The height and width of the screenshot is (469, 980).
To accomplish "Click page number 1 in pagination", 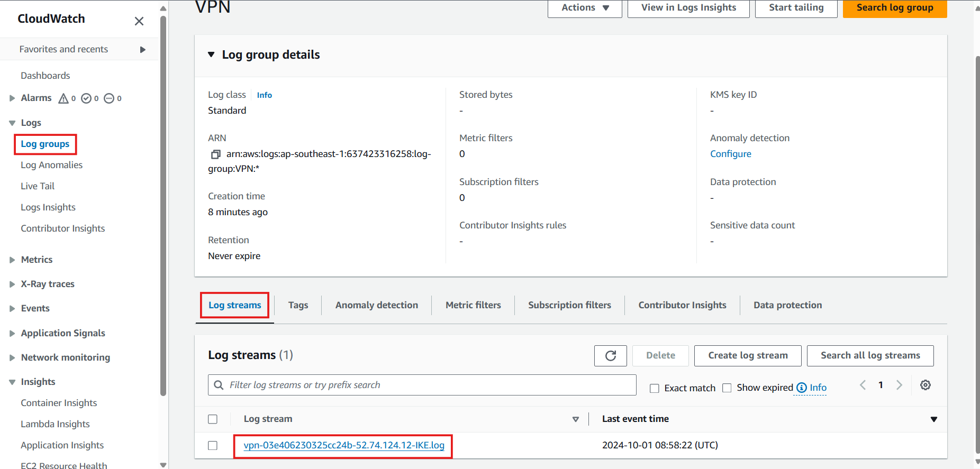I will coord(881,385).
